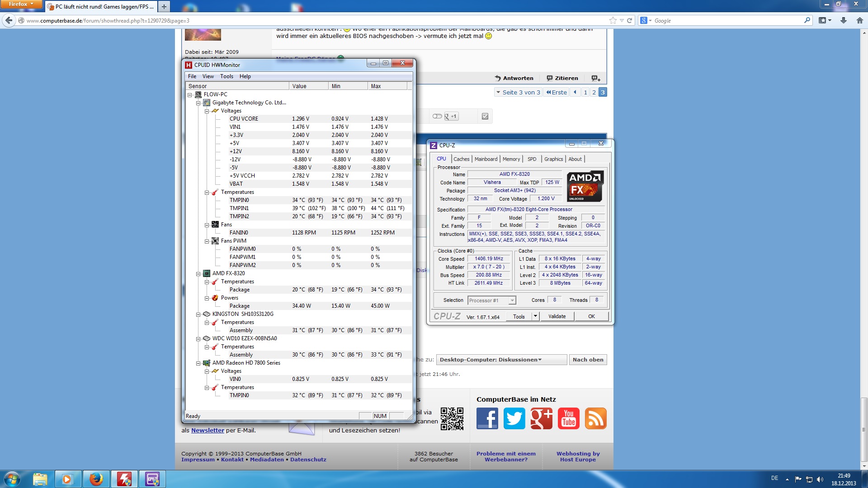Open the Tools menu in HWMonitor
The width and height of the screenshot is (868, 488).
coord(226,76)
